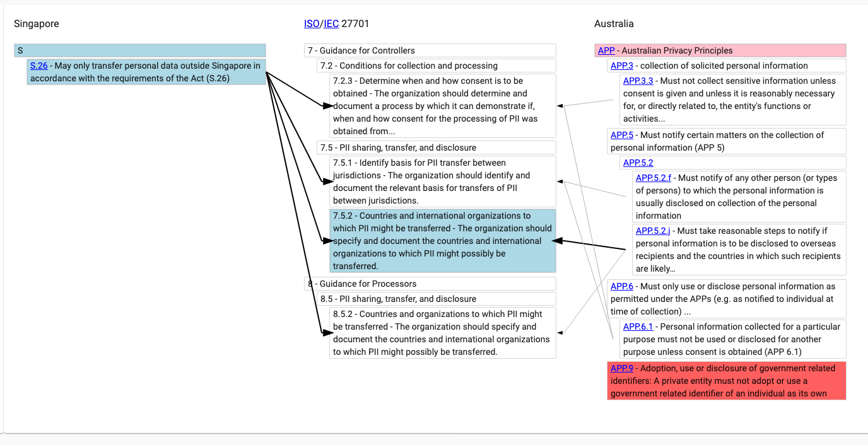Viewport: 868px width, 445px height.
Task: Click 'Australian Privacy Principles' text
Action: (x=677, y=50)
